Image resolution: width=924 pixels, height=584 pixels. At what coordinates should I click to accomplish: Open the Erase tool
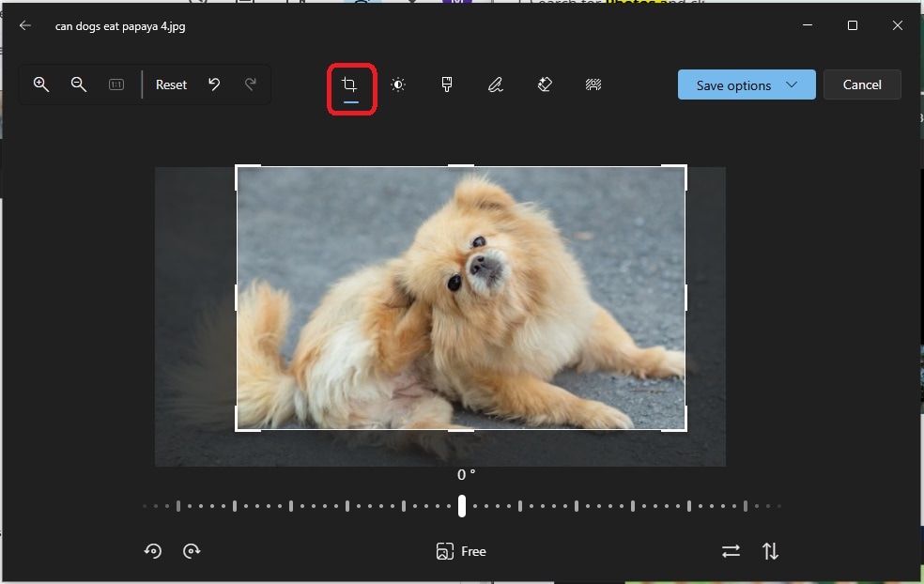click(x=545, y=85)
